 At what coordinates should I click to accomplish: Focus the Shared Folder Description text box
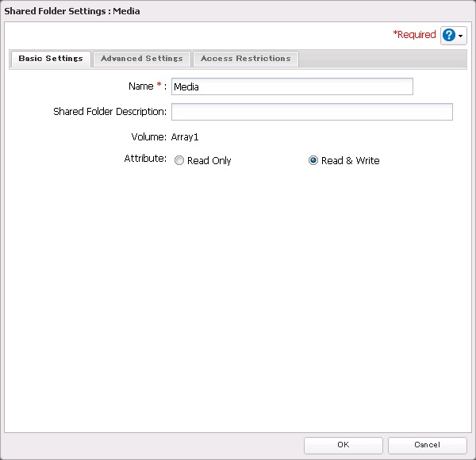[x=312, y=112]
